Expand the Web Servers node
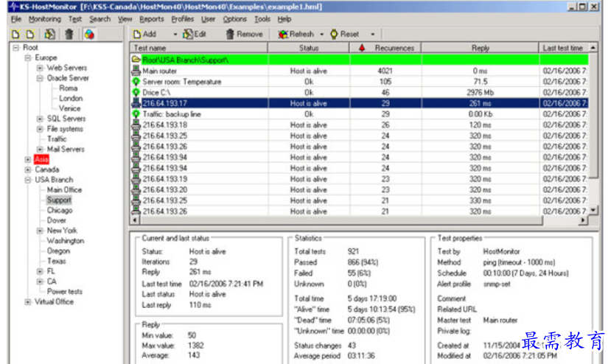This screenshot has width=611, height=364. pos(40,68)
